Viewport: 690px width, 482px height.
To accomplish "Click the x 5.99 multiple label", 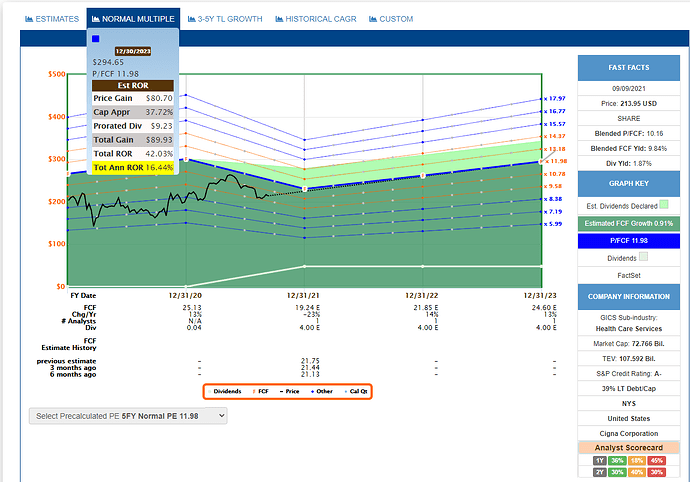I will point(553,224).
